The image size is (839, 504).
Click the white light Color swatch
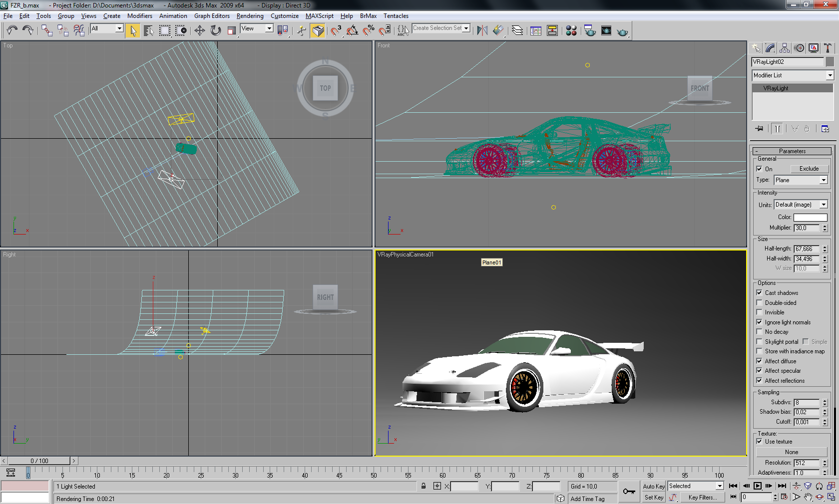[x=810, y=218]
